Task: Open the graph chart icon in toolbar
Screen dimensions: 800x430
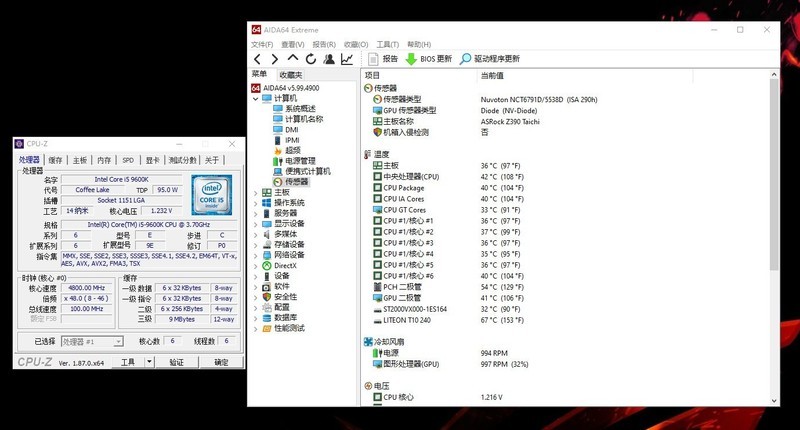Action: tap(347, 59)
